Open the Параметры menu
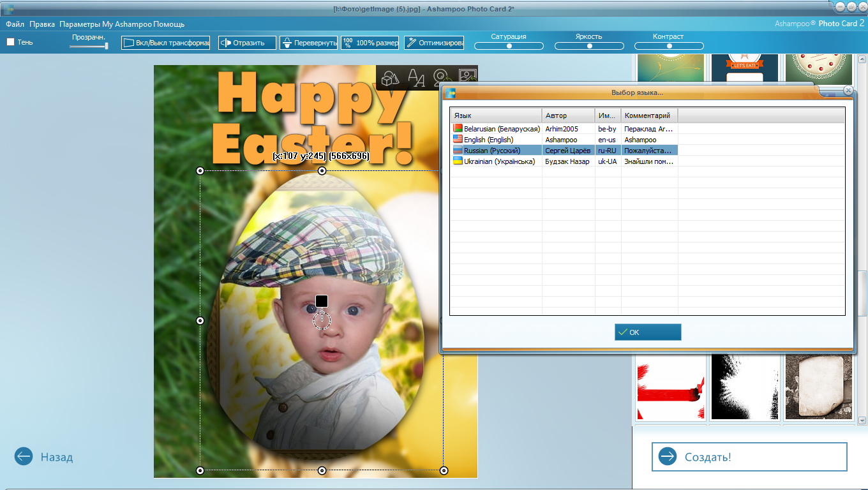Image resolution: width=868 pixels, height=490 pixels. (80, 24)
